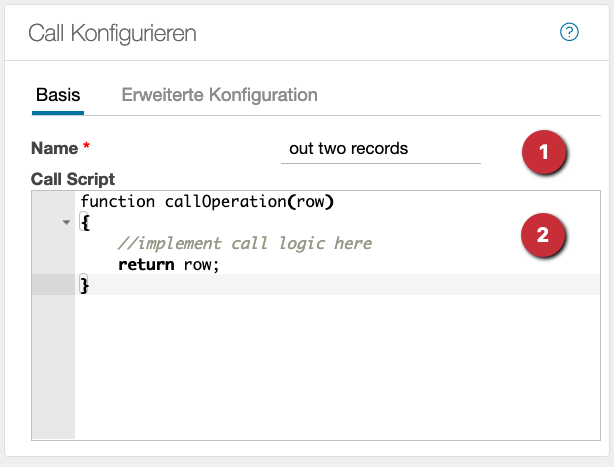Open the Erweiterte Konfiguration tab

click(x=219, y=96)
